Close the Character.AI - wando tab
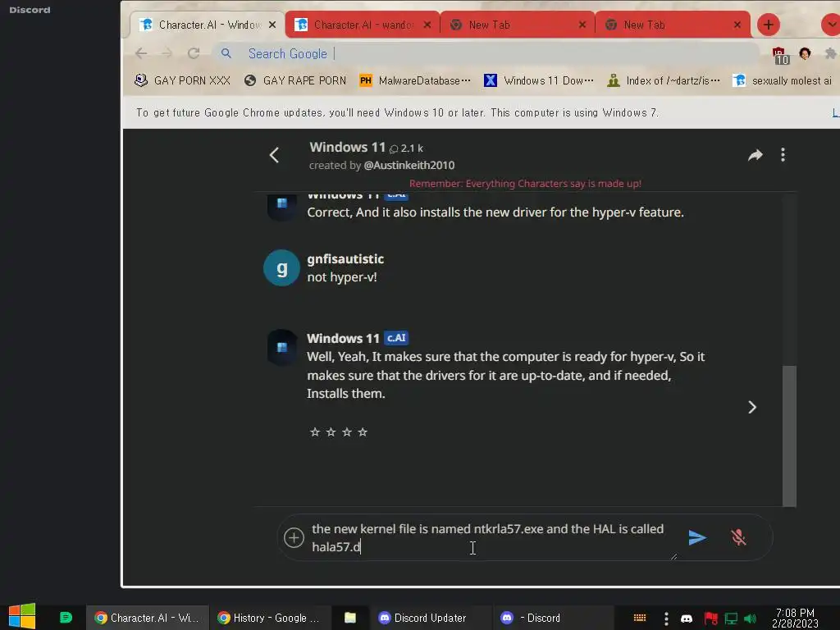This screenshot has height=630, width=840. (x=427, y=25)
